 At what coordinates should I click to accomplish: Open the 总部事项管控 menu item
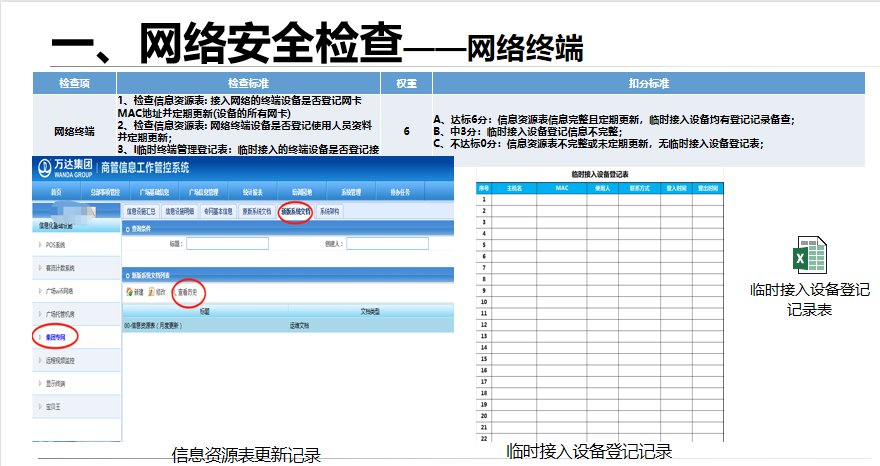(106, 192)
